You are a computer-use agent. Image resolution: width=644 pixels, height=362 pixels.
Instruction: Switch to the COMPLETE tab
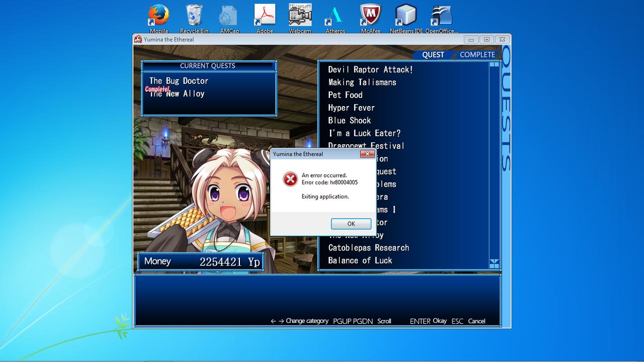click(x=477, y=55)
